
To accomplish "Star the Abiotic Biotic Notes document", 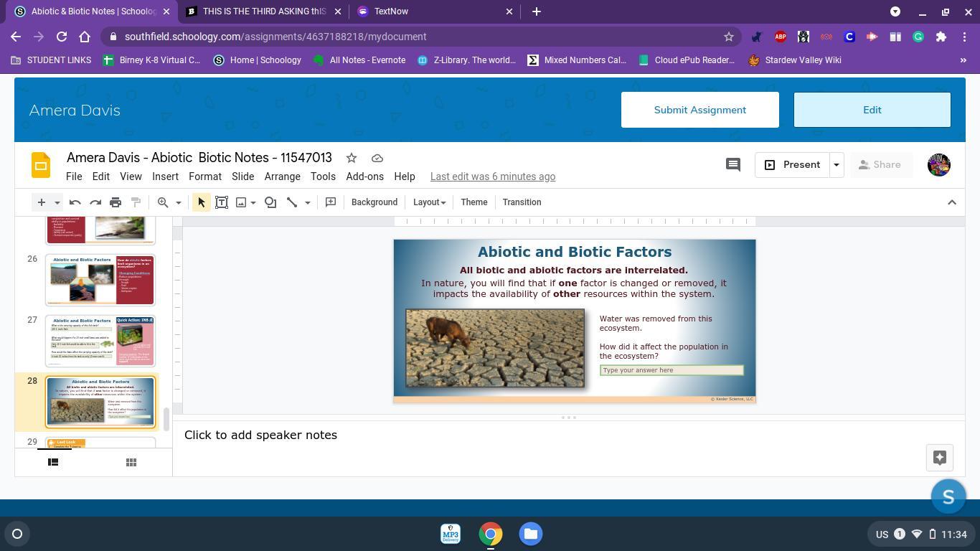I will click(x=352, y=158).
